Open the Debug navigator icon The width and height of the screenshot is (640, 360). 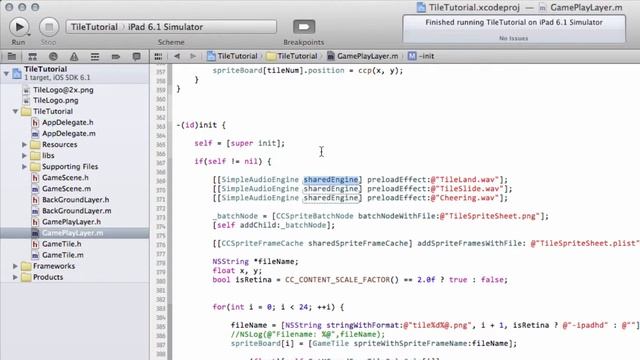[x=95, y=56]
